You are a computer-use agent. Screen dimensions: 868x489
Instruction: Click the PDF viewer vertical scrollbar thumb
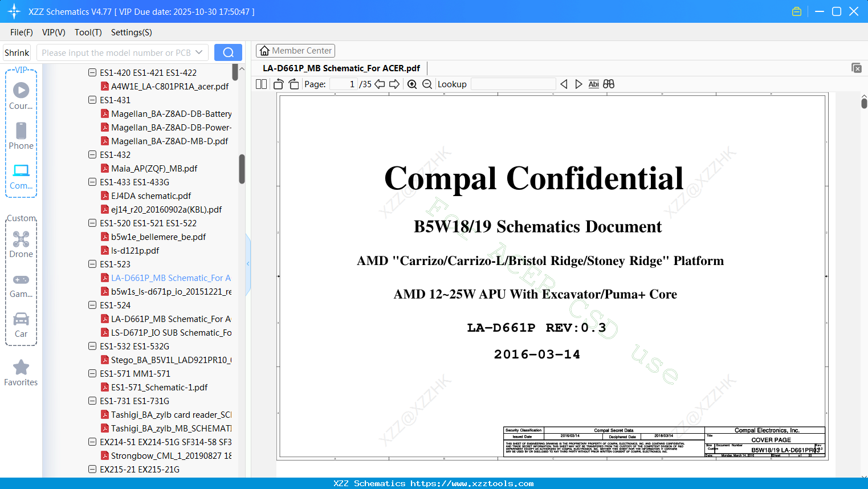864,103
